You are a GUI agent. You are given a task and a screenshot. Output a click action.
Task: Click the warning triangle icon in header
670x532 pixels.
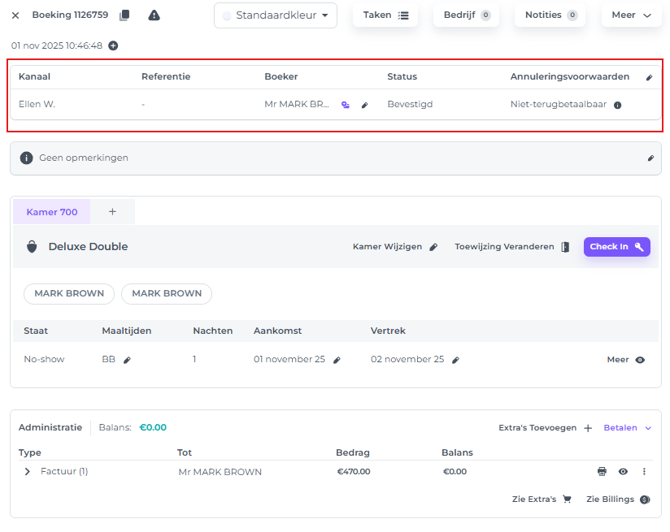154,15
